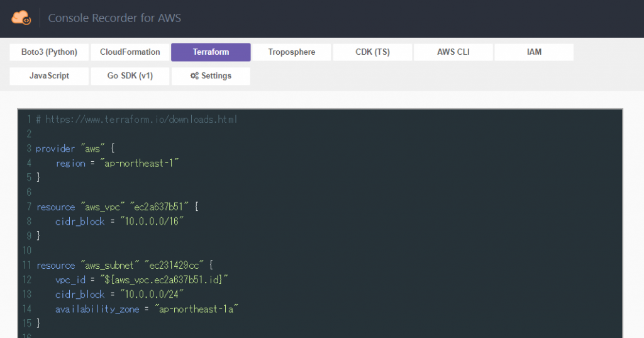The height and width of the screenshot is (338, 644).
Task: Click the vpc_id assignment line
Action: [141, 279]
